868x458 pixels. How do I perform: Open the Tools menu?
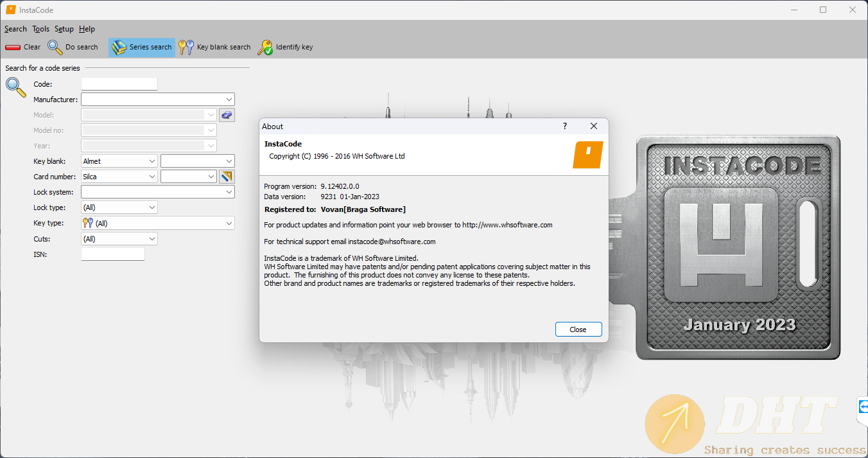tap(40, 29)
